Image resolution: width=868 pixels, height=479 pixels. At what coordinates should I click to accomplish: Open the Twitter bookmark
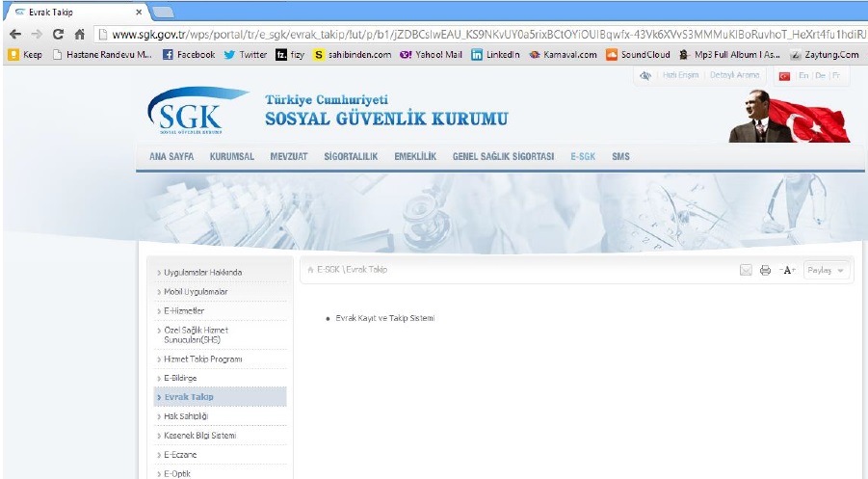pyautogui.click(x=246, y=54)
